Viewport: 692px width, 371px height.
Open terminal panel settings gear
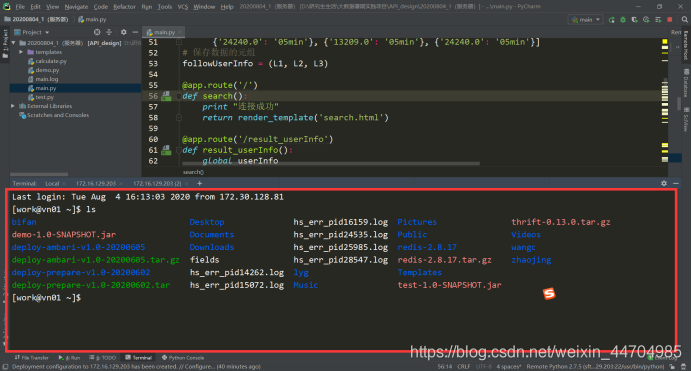pyautogui.click(x=664, y=183)
